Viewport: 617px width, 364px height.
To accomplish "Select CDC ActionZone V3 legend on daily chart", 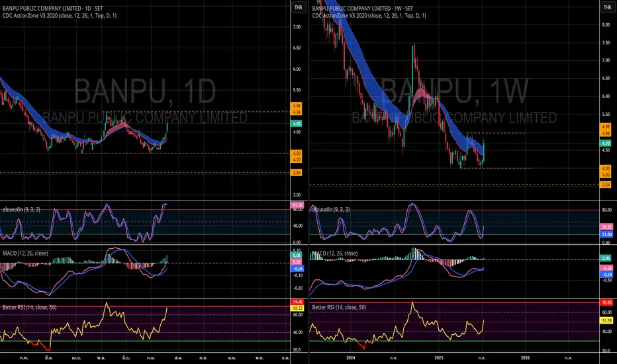I will click(x=58, y=15).
